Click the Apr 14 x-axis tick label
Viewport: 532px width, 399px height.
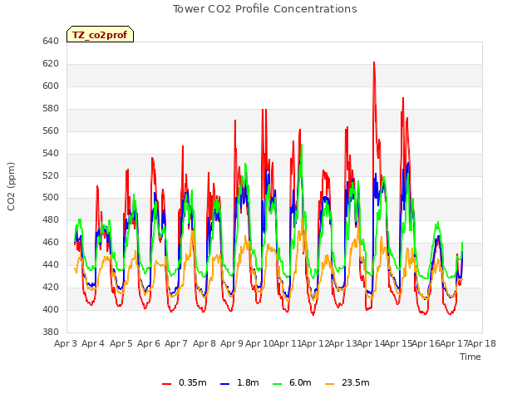(x=371, y=344)
